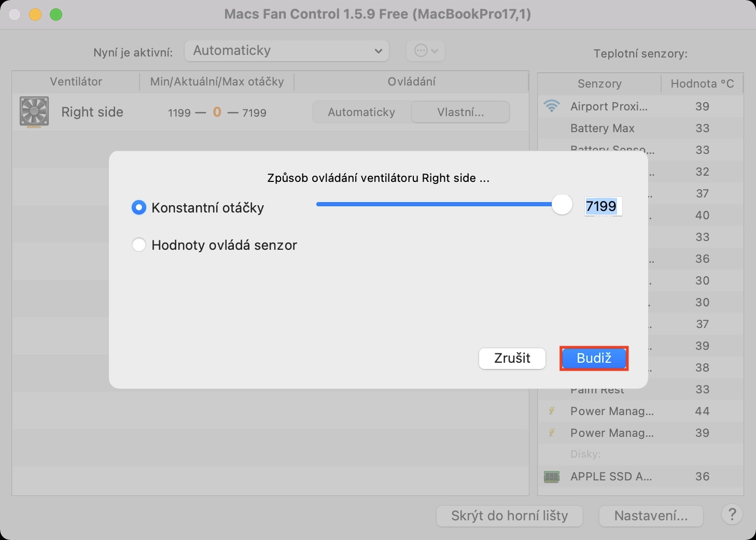Viewport: 756px width, 540px height.
Task: Click the constant RPM slider knob
Action: click(562, 205)
